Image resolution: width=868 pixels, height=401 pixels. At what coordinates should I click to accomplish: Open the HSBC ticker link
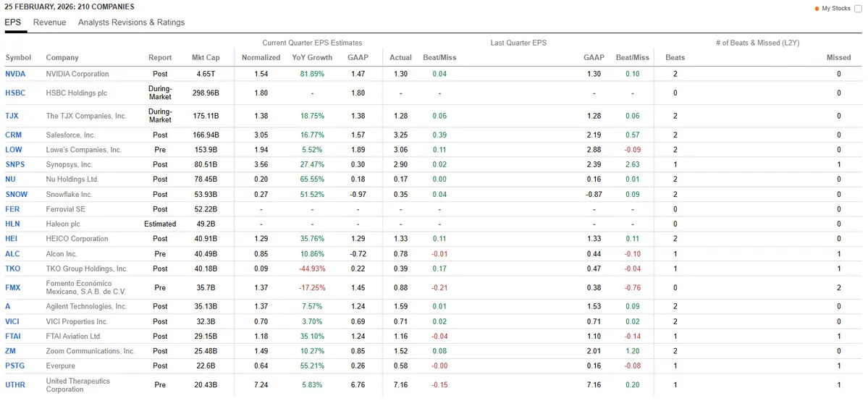click(x=15, y=93)
